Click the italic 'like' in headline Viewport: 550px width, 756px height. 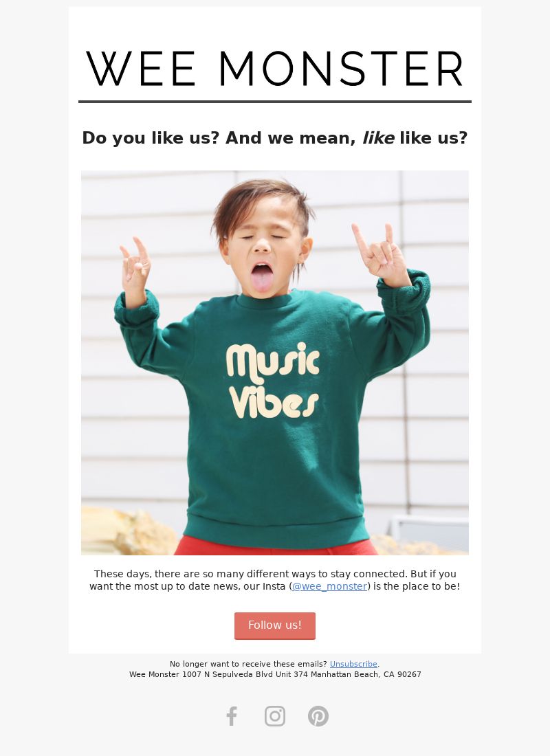pos(378,138)
